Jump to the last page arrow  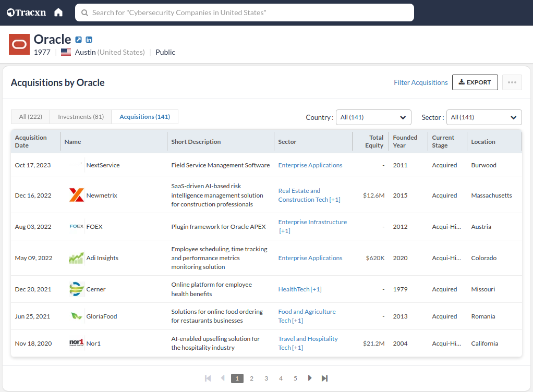324,378
